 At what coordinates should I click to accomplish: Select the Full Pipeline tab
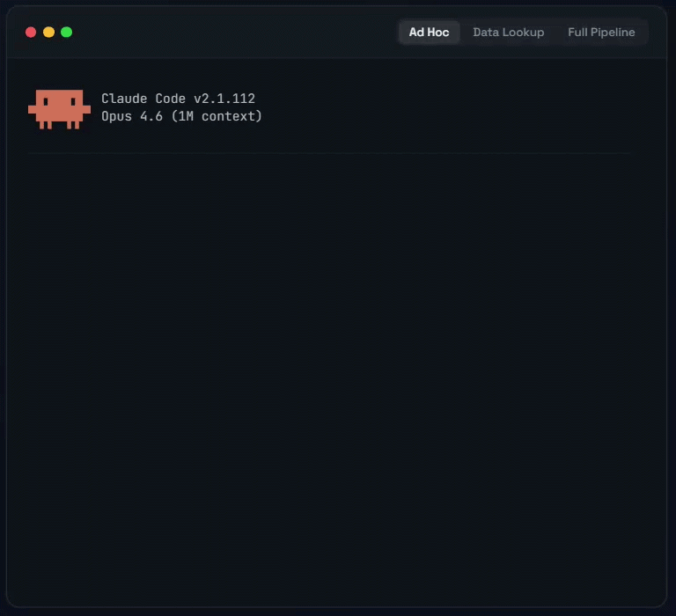601,33
